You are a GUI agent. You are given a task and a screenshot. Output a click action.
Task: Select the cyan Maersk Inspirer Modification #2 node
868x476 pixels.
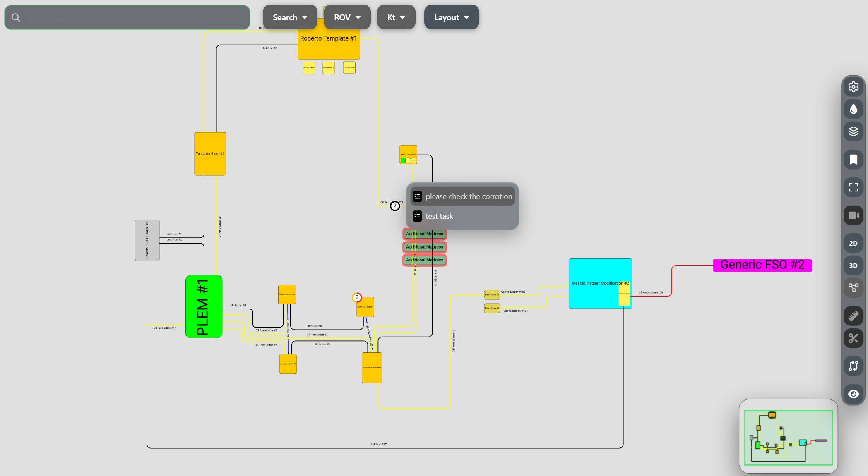600,283
